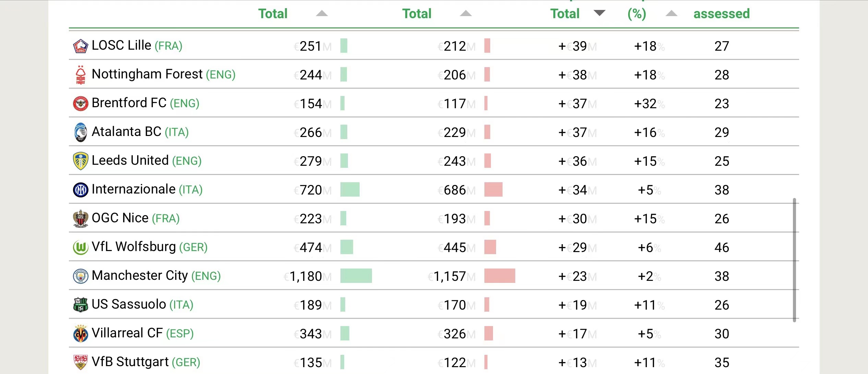The width and height of the screenshot is (868, 374).
Task: Sort ascending by first Total column arrow
Action: click(322, 14)
